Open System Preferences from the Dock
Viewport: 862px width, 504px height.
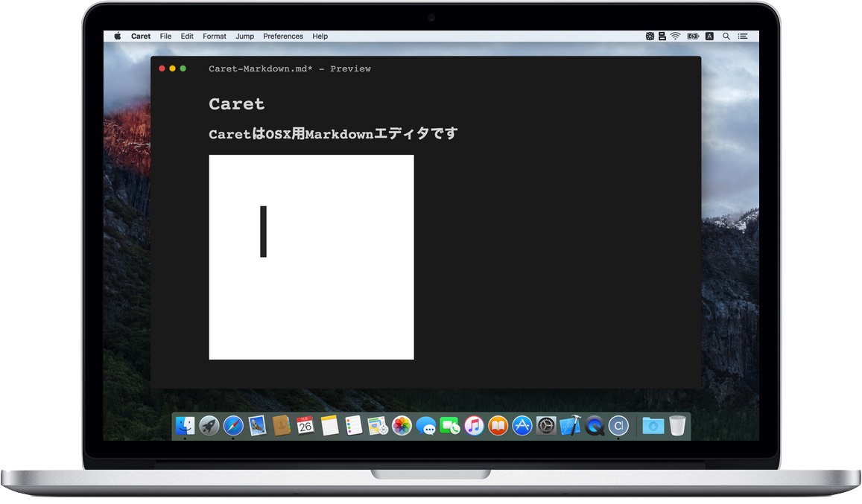[546, 425]
